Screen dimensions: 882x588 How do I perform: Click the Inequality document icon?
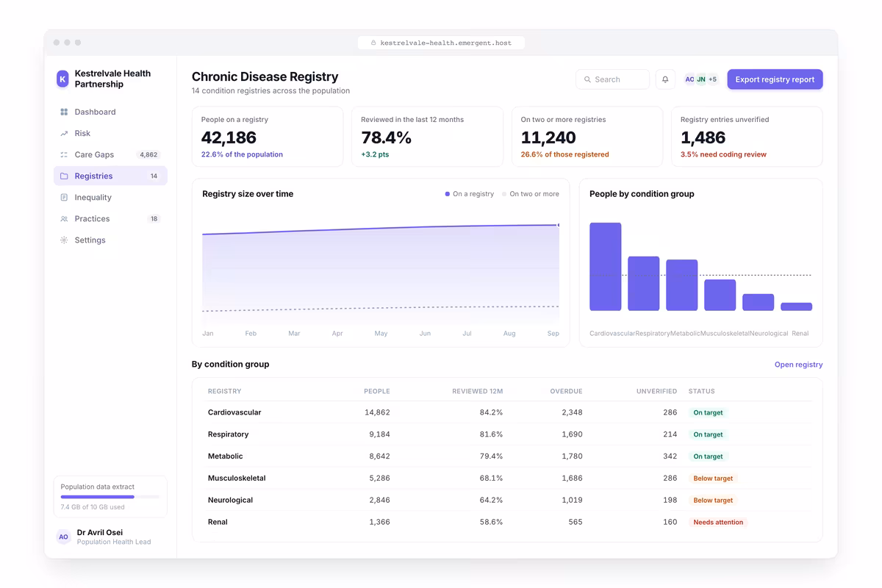(x=64, y=197)
